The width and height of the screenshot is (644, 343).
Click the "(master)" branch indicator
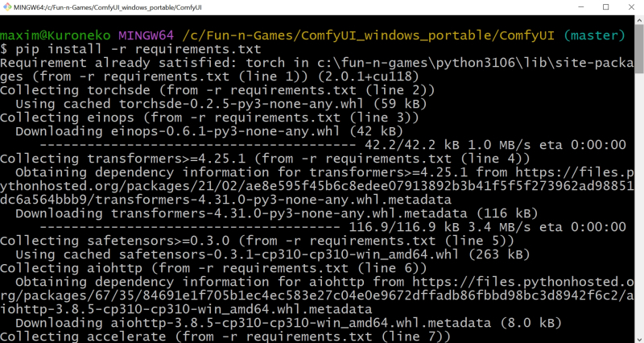tap(593, 35)
